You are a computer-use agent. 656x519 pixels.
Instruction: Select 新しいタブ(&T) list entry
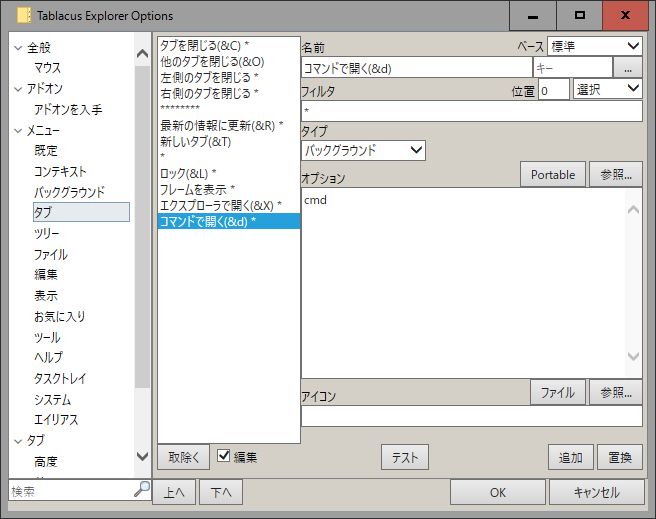tap(196, 141)
